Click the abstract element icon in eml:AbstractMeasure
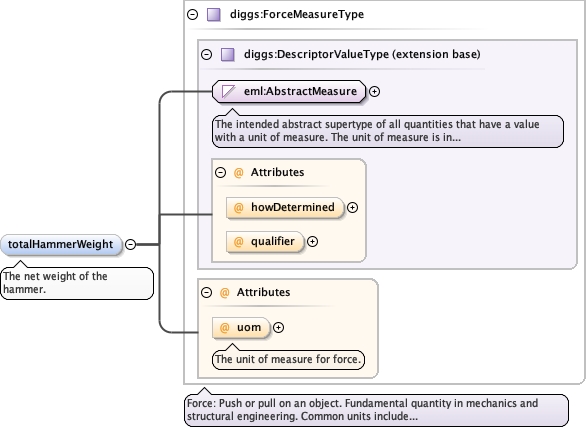 tap(228, 91)
